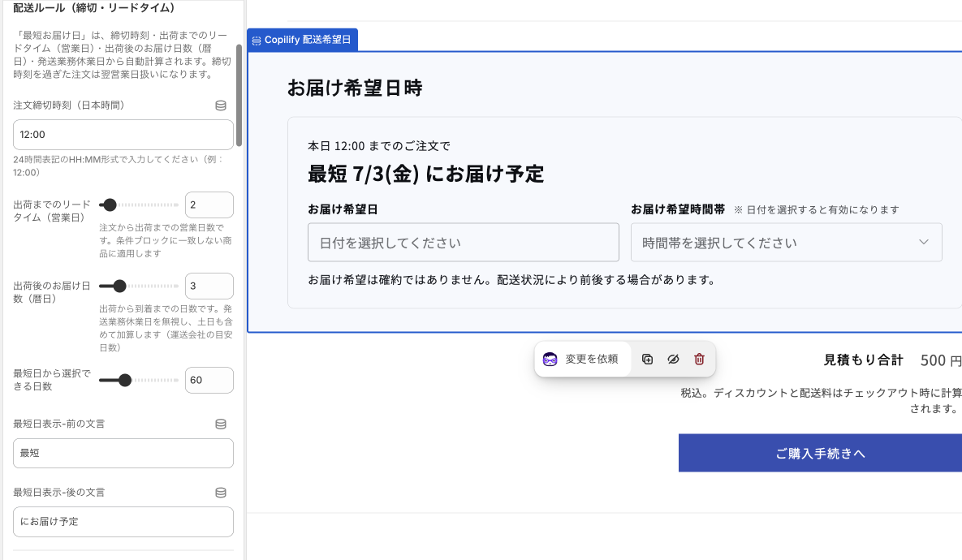Click the 注文締切時刻 input showing 12:00
The height and width of the screenshot is (560, 962).
123,135
